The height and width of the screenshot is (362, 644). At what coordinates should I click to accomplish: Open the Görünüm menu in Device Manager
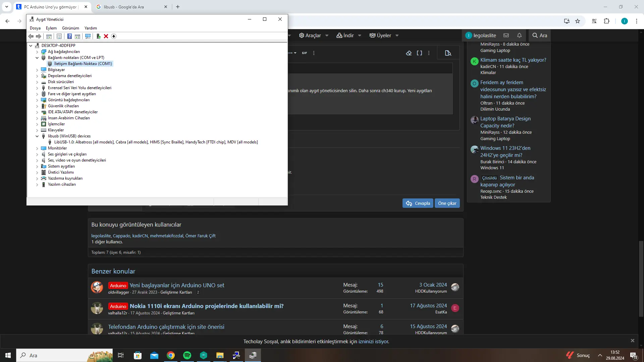tap(70, 28)
